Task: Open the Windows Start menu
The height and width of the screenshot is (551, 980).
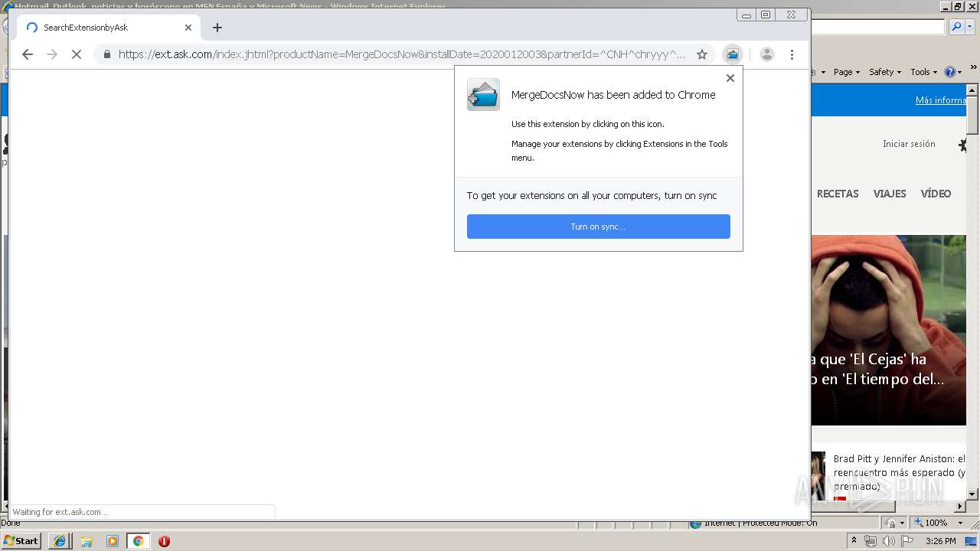Action: pyautogui.click(x=21, y=540)
